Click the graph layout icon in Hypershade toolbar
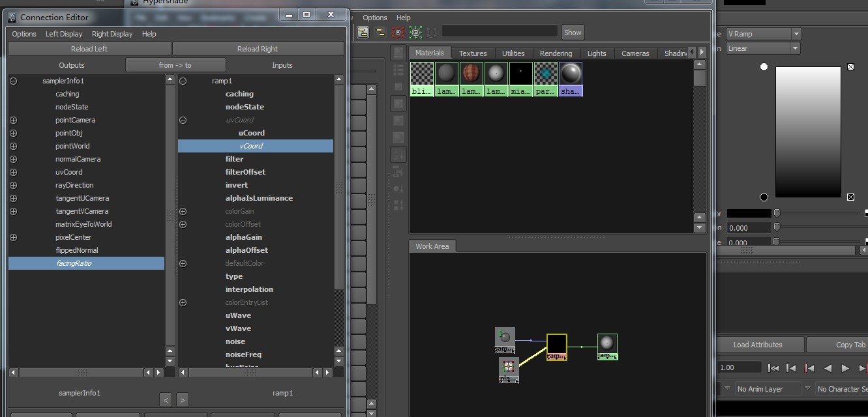The height and width of the screenshot is (417, 868). (363, 32)
